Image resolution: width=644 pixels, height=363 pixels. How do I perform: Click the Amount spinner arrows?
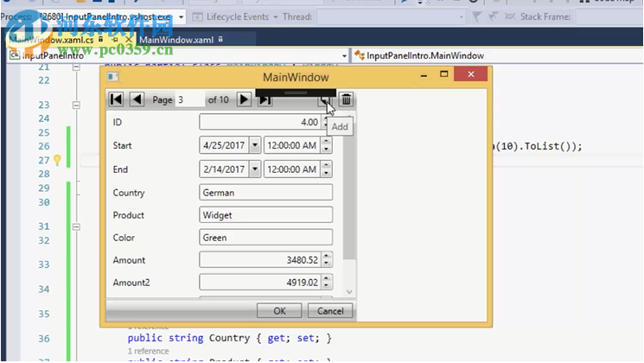(326, 260)
